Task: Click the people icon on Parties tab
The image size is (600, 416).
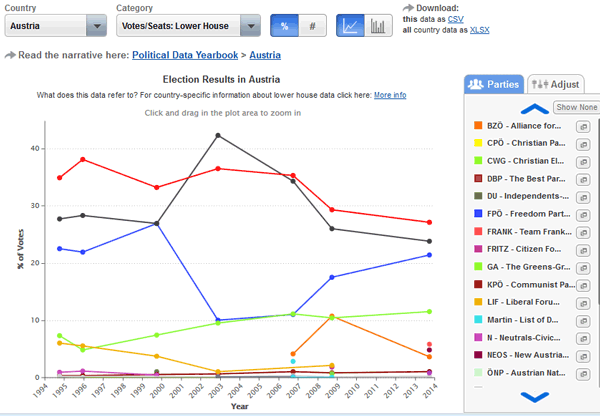Action: [x=476, y=84]
